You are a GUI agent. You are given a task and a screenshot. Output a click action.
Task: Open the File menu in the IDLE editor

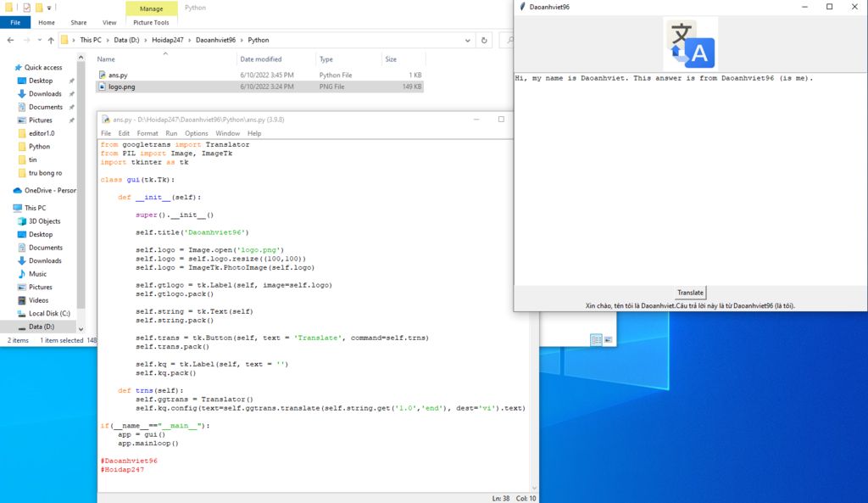(106, 133)
